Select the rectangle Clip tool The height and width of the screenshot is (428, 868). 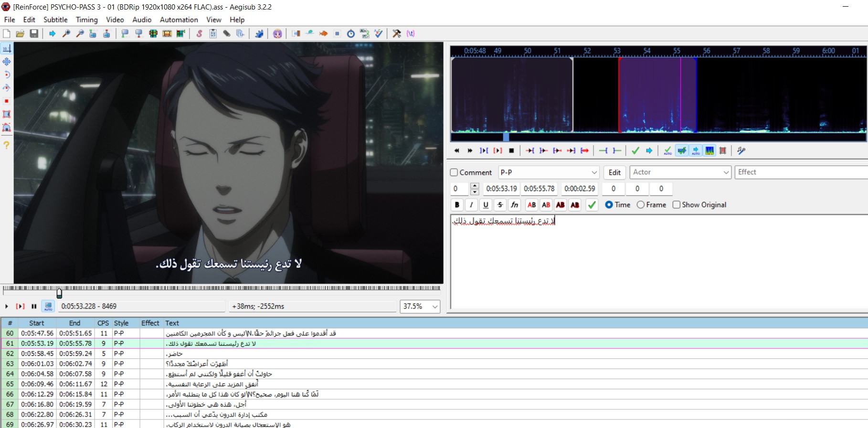point(7,114)
